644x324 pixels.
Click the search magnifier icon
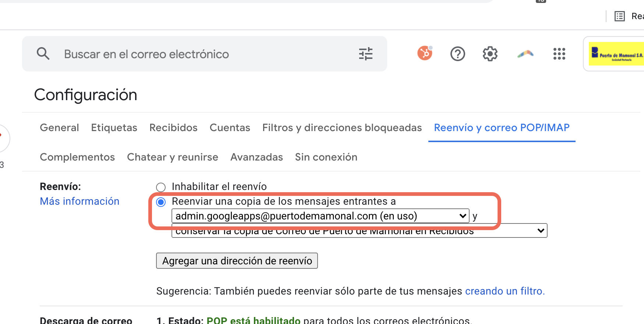[x=43, y=54]
